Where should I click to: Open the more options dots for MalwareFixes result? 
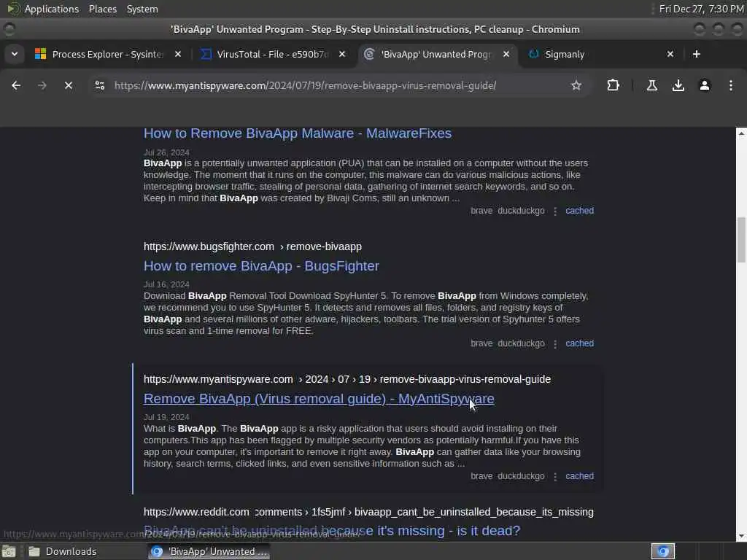click(x=555, y=211)
